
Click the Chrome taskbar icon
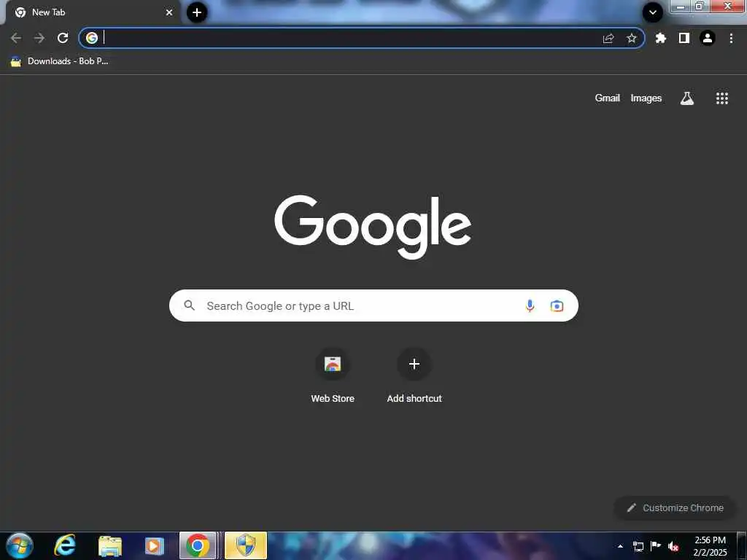click(197, 545)
